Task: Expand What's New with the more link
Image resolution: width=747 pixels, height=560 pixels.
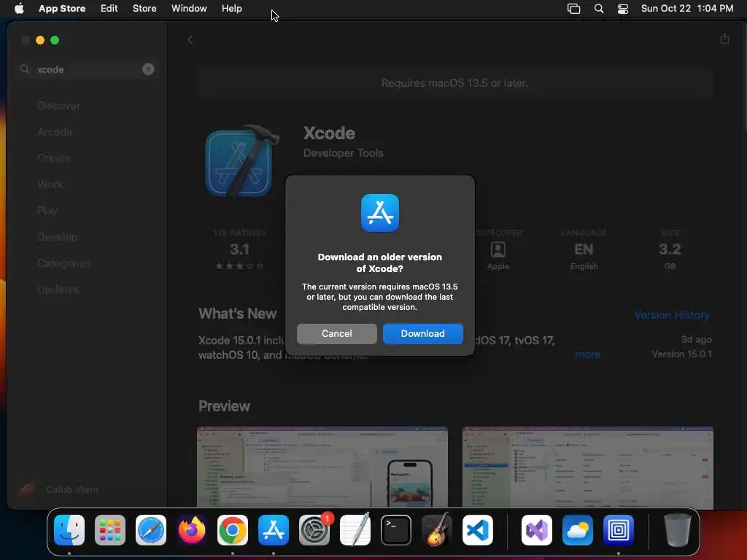Action: [x=587, y=354]
